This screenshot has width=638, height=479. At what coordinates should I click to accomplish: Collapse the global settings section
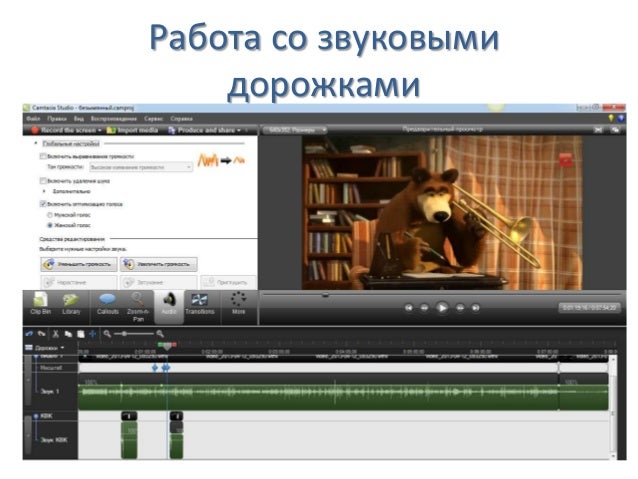tap(36, 143)
